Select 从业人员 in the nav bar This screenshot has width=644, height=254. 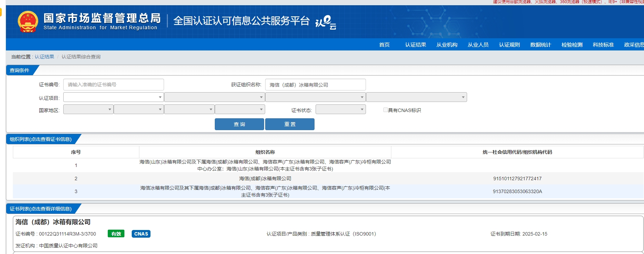pyautogui.click(x=478, y=45)
